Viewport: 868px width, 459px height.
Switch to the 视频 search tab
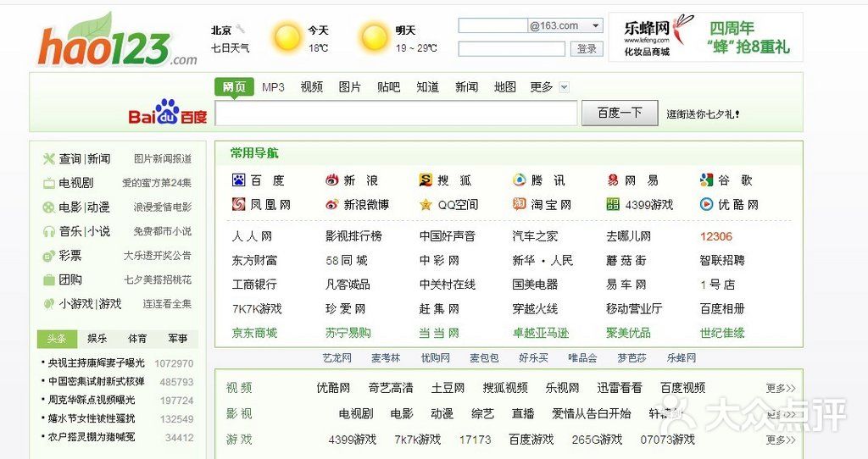(x=312, y=87)
